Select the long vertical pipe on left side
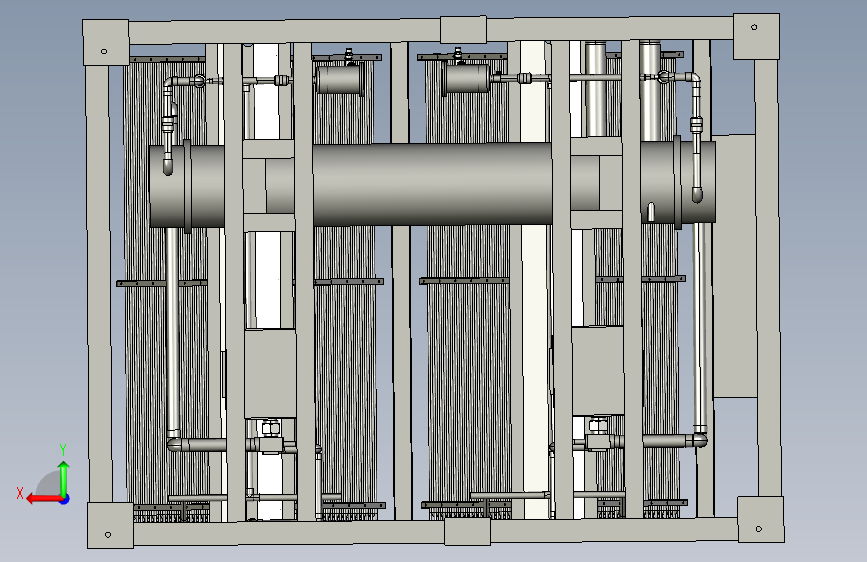867x562 pixels. (x=173, y=332)
